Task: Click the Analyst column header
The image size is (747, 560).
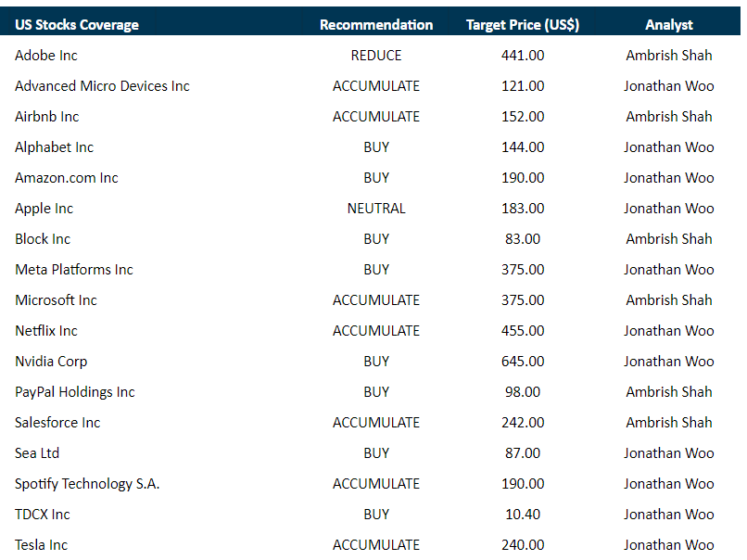Action: coord(669,25)
